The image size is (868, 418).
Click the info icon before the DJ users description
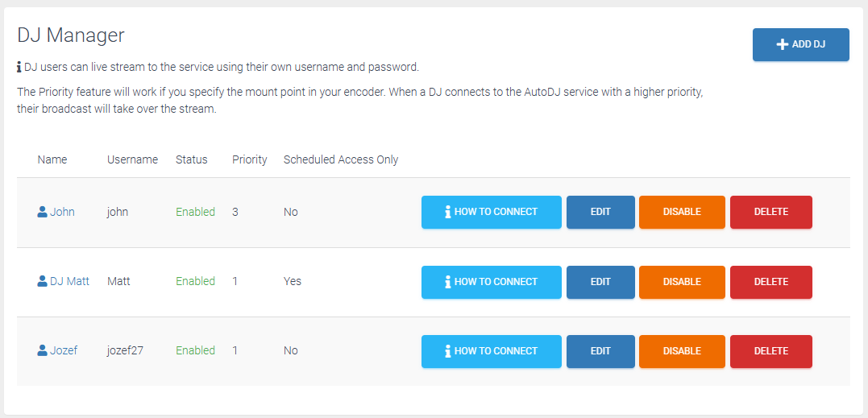coord(20,68)
